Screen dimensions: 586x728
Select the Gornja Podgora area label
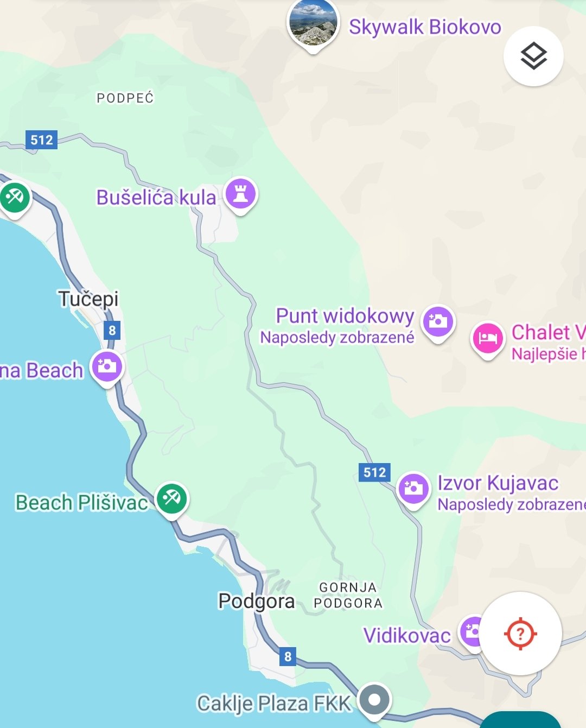coord(348,596)
